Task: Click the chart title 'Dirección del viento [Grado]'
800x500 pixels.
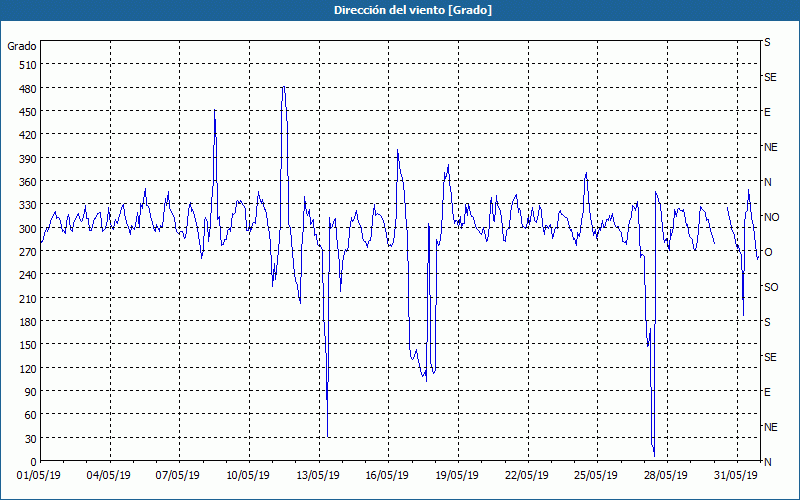Action: (x=413, y=10)
